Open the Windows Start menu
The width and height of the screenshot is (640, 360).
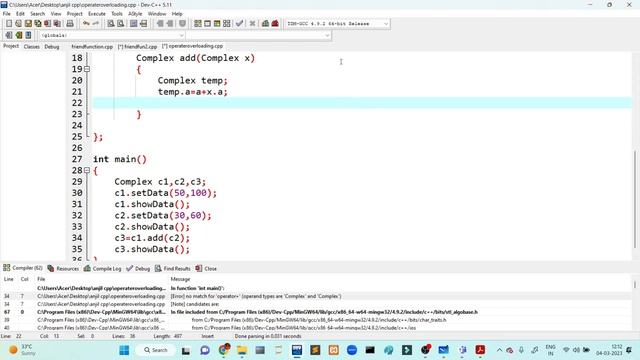coord(124,350)
